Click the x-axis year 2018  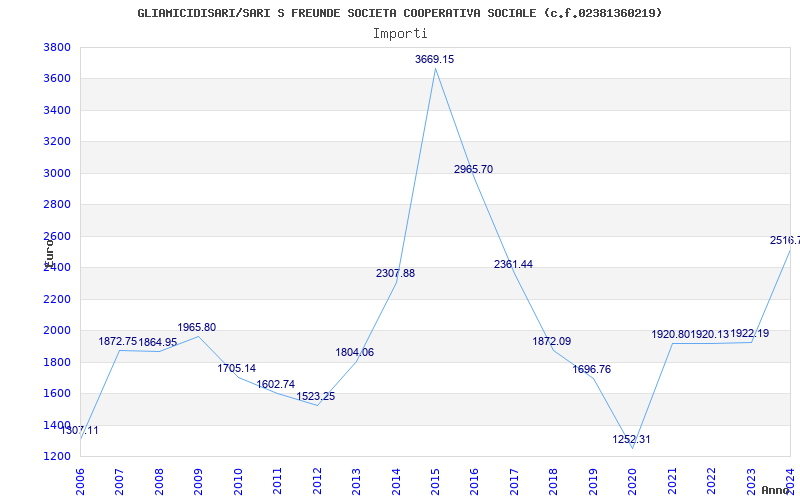click(x=554, y=482)
